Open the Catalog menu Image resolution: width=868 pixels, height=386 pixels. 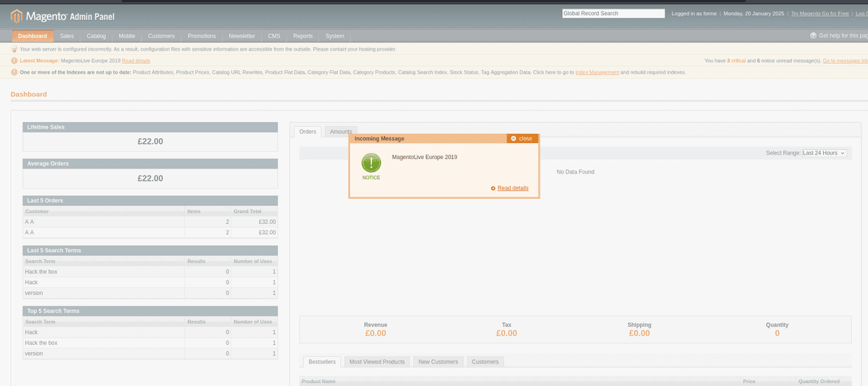pyautogui.click(x=96, y=36)
